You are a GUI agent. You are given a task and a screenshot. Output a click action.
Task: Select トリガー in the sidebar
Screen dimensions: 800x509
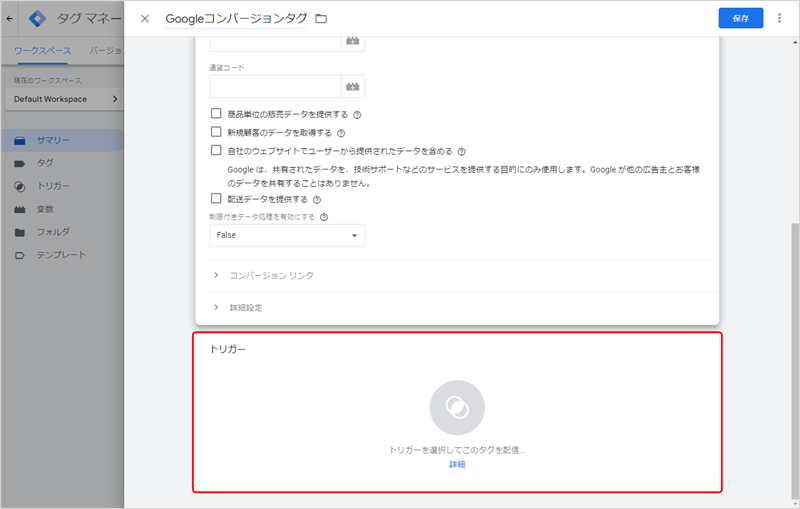62,186
